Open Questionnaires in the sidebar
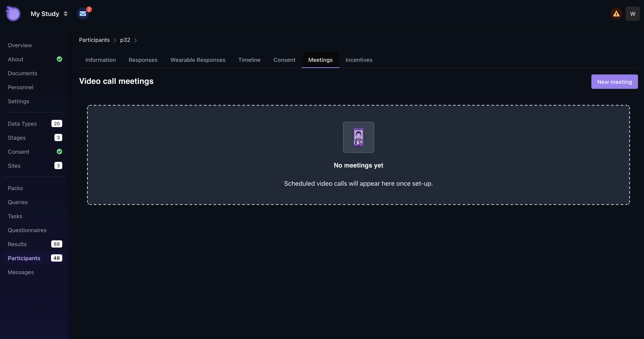Screen dimensions: 644x339 click(x=27, y=230)
